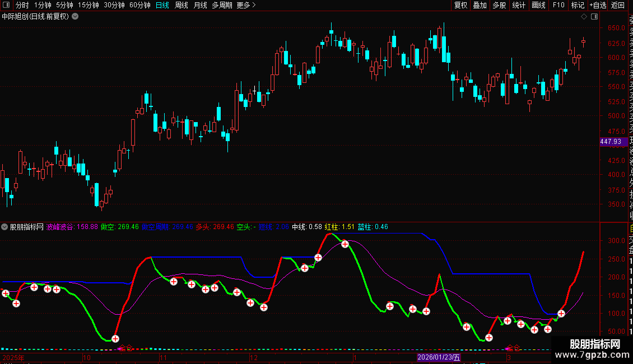
Task: Open the 多周期 multi-period view
Action: pos(222,5)
